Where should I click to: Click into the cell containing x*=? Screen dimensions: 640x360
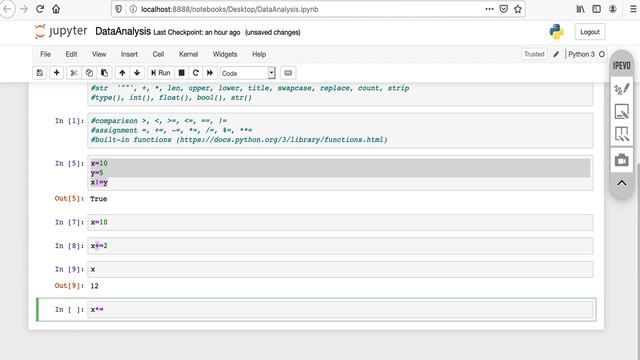pos(340,309)
